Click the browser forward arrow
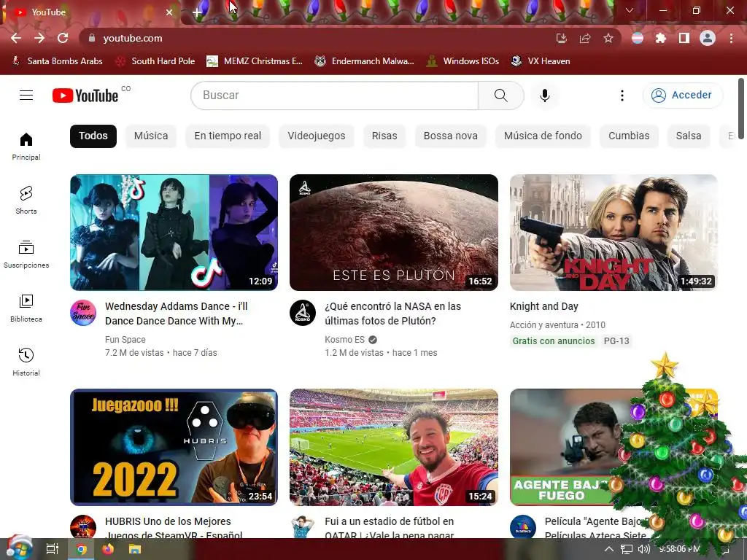This screenshot has height=560, width=747. pos(39,38)
